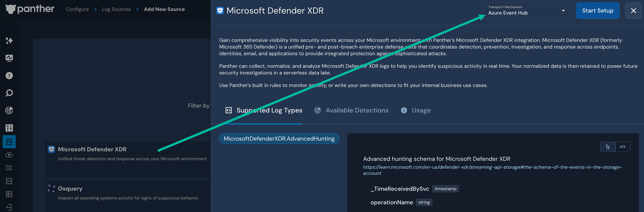Expand the Azure Event Hub selector chevron
644x212 pixels.
click(563, 11)
